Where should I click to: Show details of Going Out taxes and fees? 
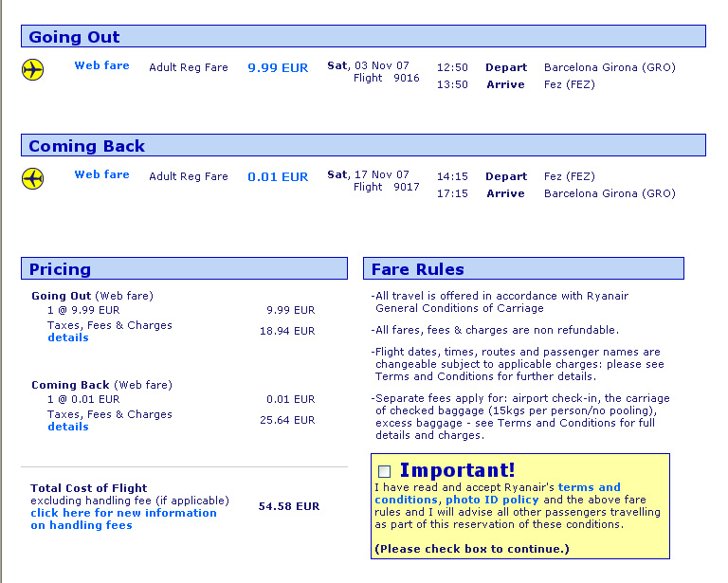tap(68, 338)
